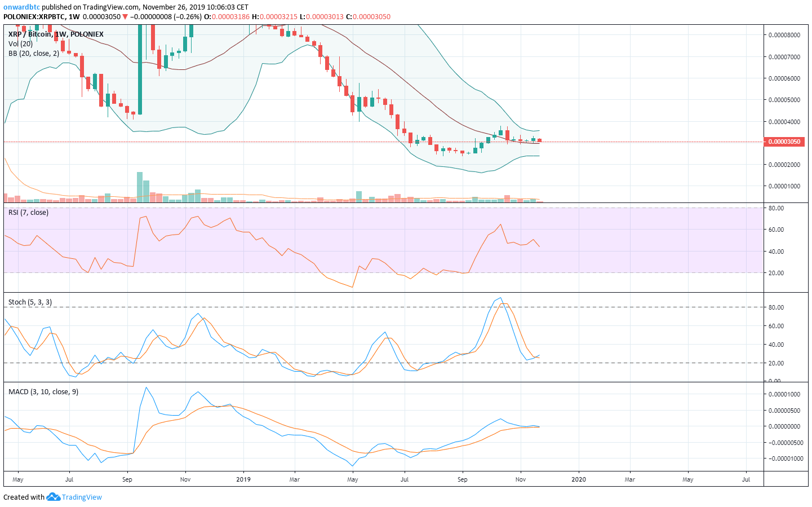Click the first Sep label on time axis

(x=127, y=479)
